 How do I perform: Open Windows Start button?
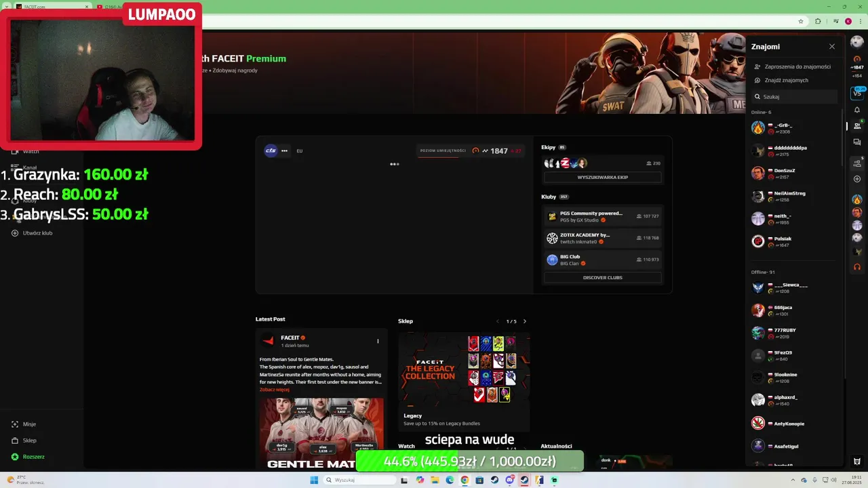pyautogui.click(x=314, y=480)
